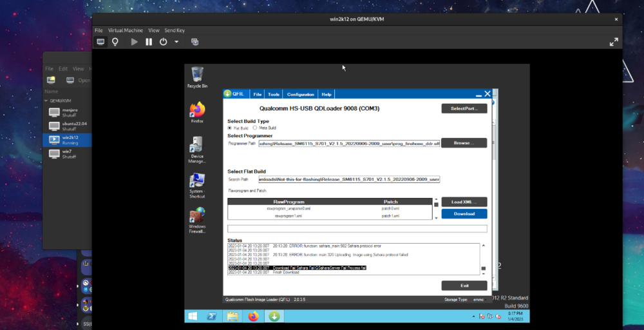Launch PowerShell from the taskbar
644x330 pixels.
click(x=211, y=316)
